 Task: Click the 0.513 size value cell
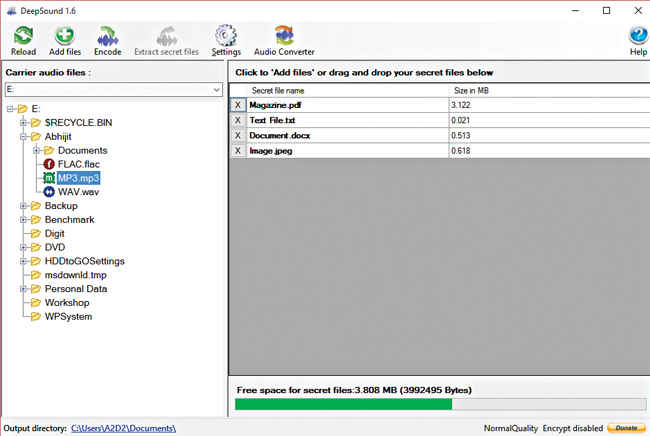550,136
